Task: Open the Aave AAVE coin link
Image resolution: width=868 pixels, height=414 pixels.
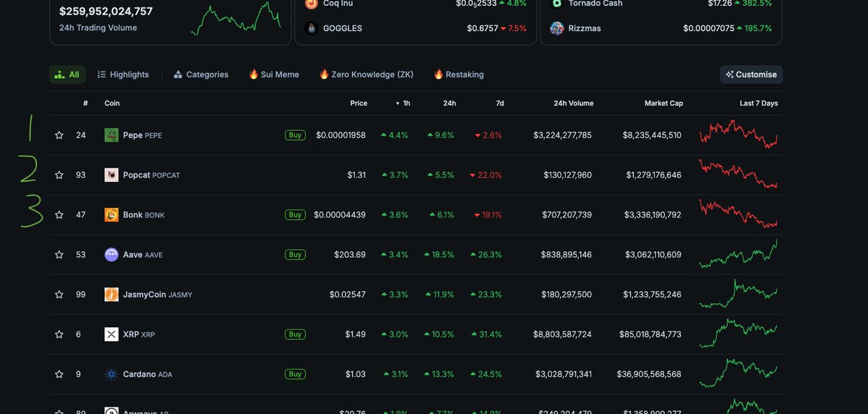Action: coord(142,254)
